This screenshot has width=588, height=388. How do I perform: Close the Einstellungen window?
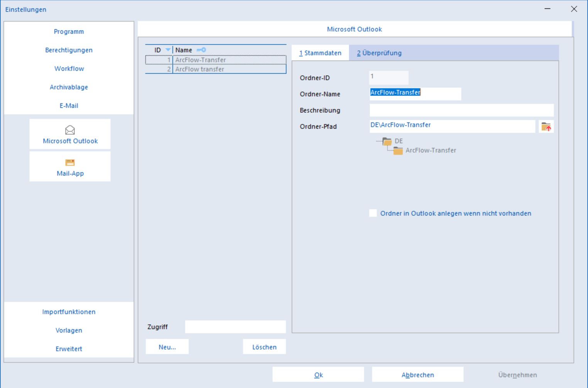tap(574, 9)
